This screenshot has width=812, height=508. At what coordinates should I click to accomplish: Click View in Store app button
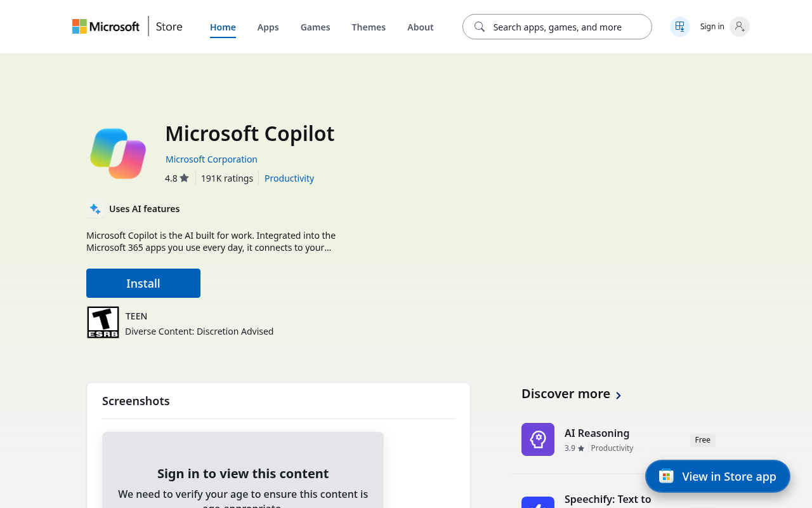click(717, 476)
